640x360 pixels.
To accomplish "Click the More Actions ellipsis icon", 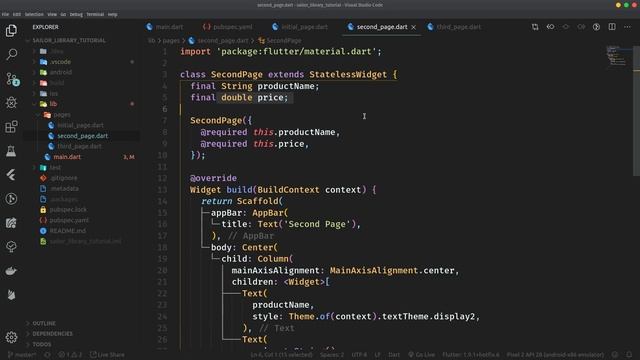I will [627, 27].
